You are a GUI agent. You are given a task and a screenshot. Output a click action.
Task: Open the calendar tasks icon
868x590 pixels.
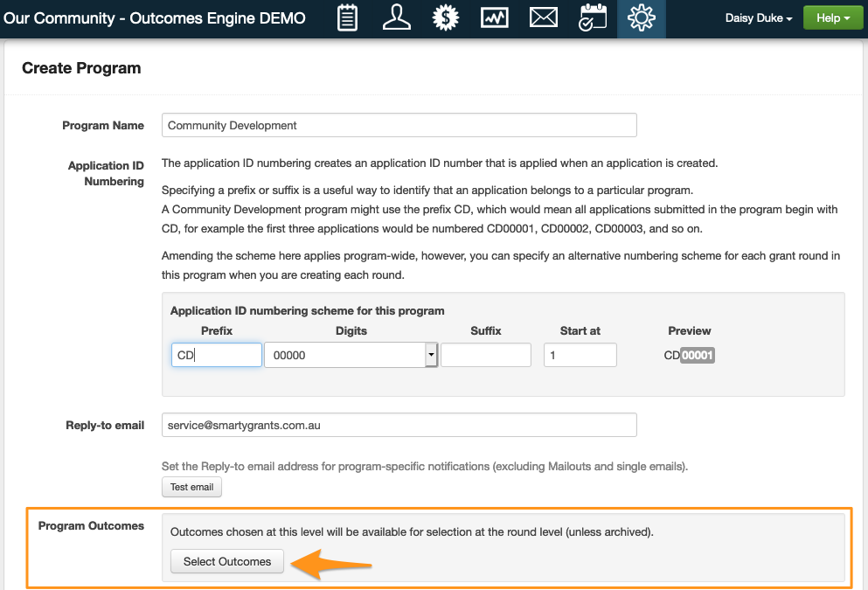coord(593,18)
